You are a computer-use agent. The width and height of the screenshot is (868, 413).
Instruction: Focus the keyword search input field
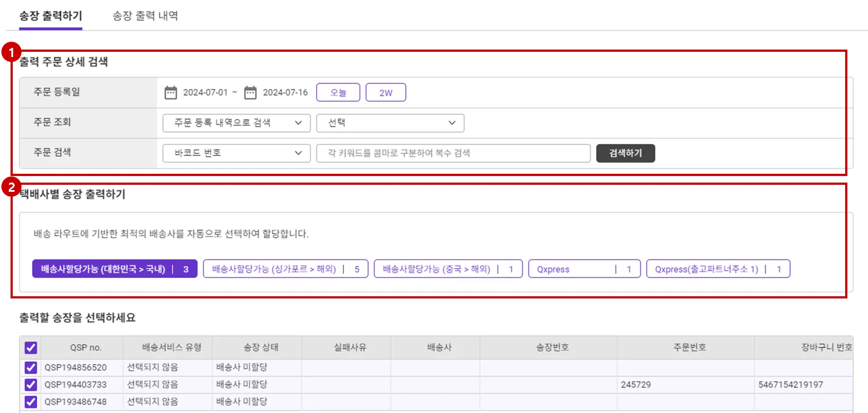point(453,153)
